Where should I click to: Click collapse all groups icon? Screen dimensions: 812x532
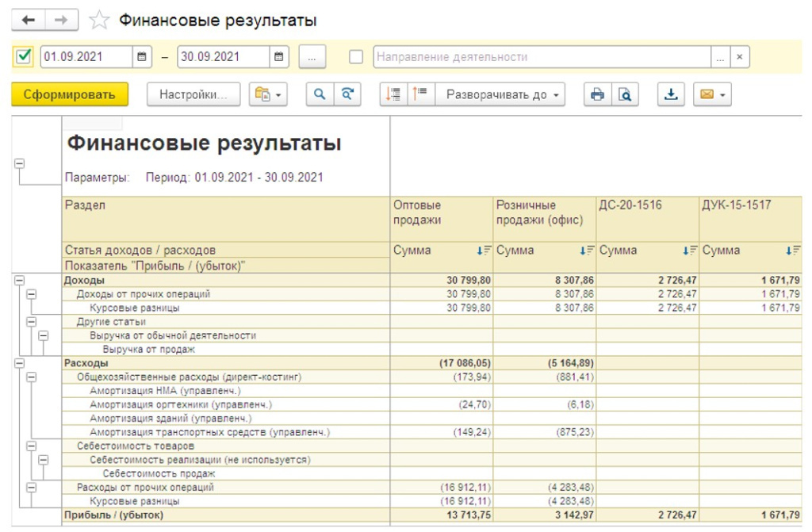[419, 94]
